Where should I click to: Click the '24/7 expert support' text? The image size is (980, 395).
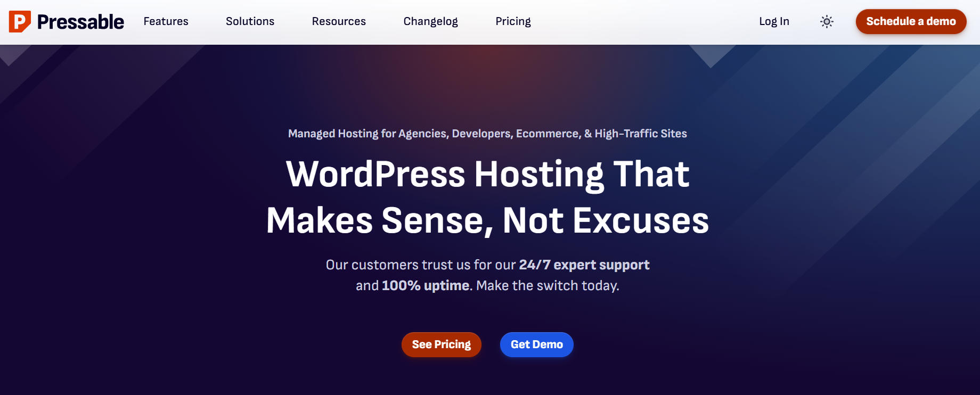(x=584, y=265)
